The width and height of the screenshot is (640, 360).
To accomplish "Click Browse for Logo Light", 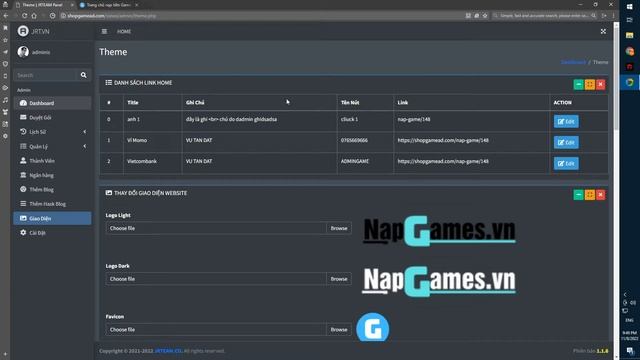I will pyautogui.click(x=339, y=228).
